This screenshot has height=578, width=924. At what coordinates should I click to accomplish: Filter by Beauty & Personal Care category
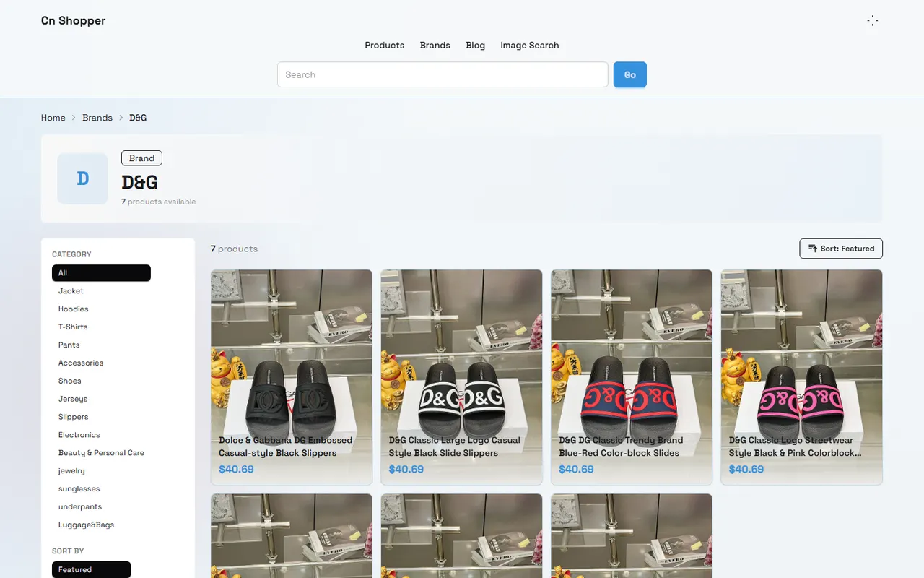pyautogui.click(x=101, y=454)
